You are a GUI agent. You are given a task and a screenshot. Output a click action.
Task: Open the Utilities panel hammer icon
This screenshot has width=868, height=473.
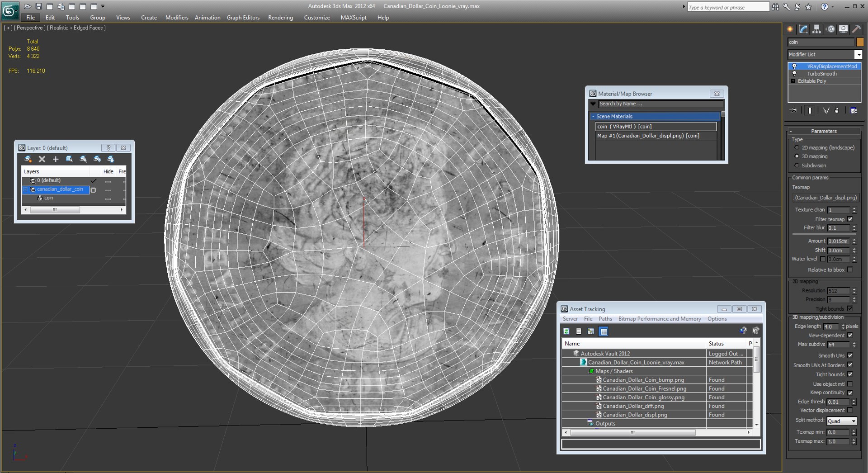point(856,29)
